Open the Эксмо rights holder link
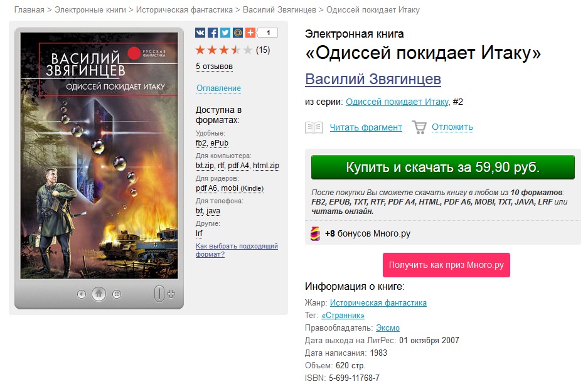The width and height of the screenshot is (588, 389). [x=388, y=328]
